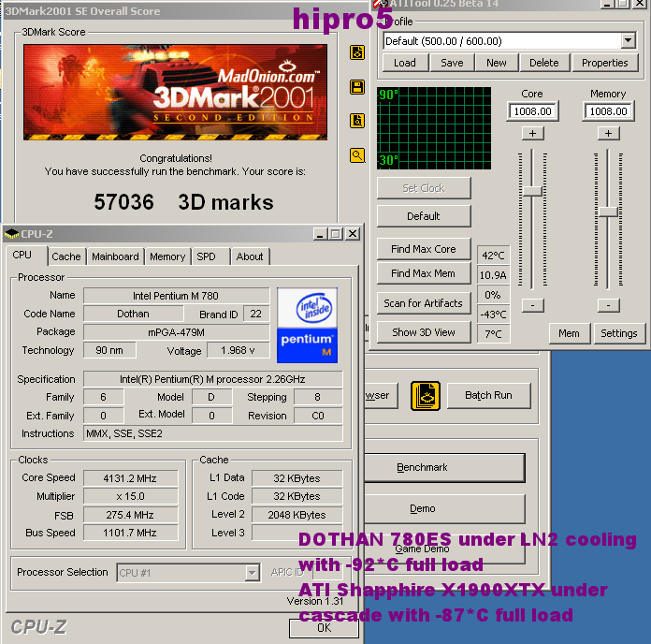This screenshot has height=644, width=651.
Task: Click the Instructions field MMX, SSE, SSE2
Action: coord(213,433)
